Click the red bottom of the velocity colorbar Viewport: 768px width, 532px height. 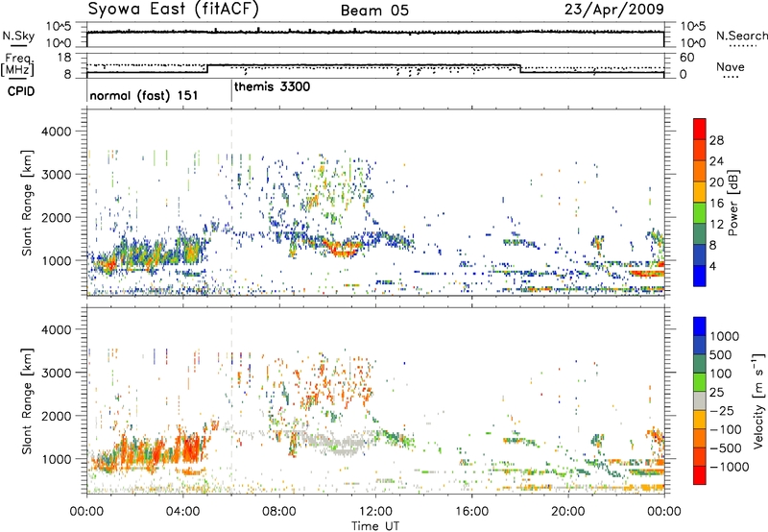tap(700, 475)
